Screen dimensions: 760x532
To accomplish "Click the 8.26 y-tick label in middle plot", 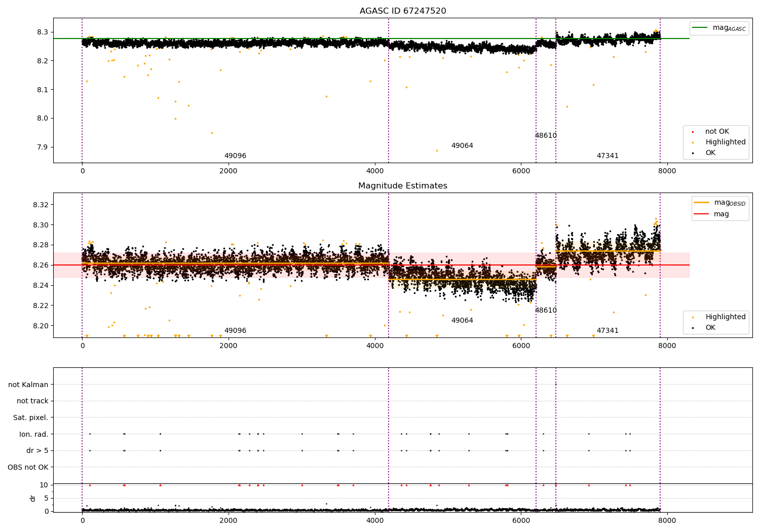I will click(41, 265).
